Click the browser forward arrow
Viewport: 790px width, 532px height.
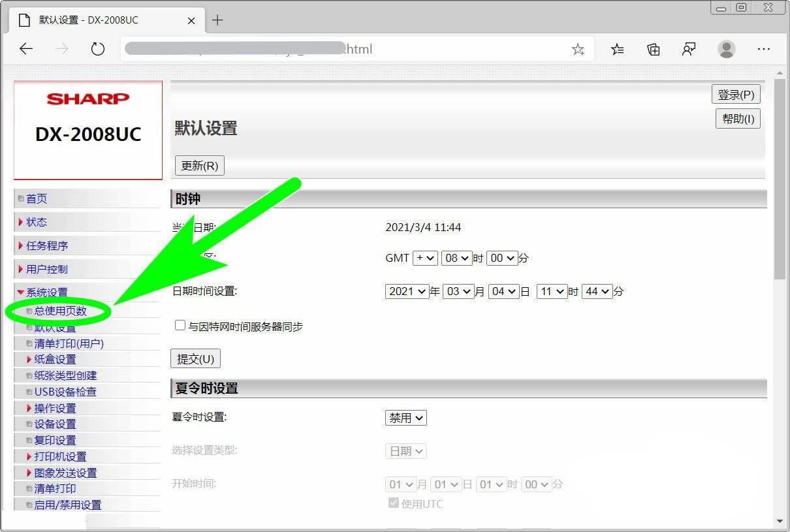pyautogui.click(x=62, y=49)
